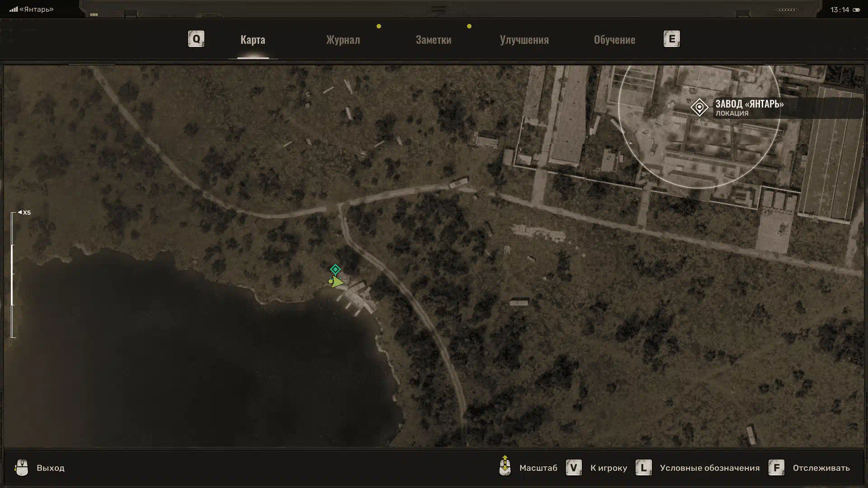Go to the Обучение tab

[x=614, y=40]
